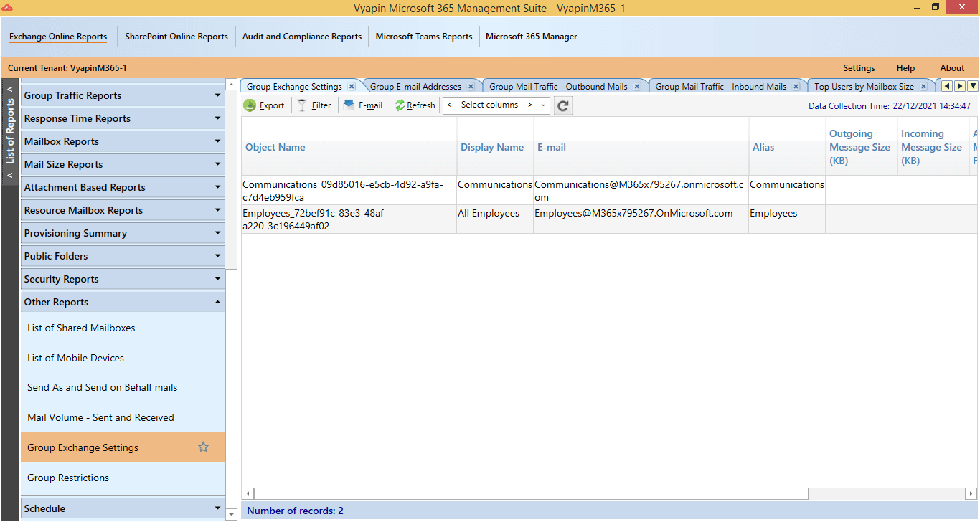Mark Group Exchange Settings as favorite star
The width and height of the screenshot is (980, 522).
click(x=203, y=447)
